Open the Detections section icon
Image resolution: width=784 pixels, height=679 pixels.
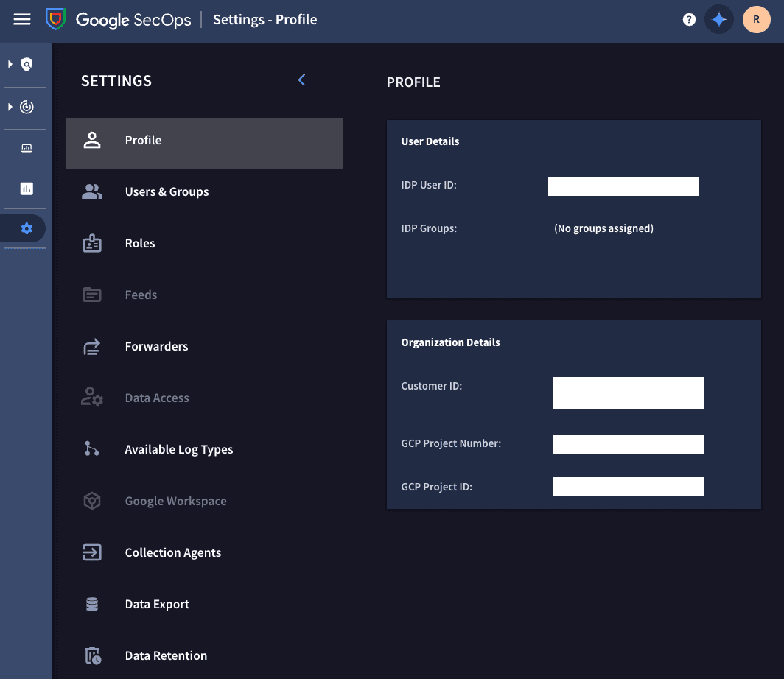tap(25, 107)
